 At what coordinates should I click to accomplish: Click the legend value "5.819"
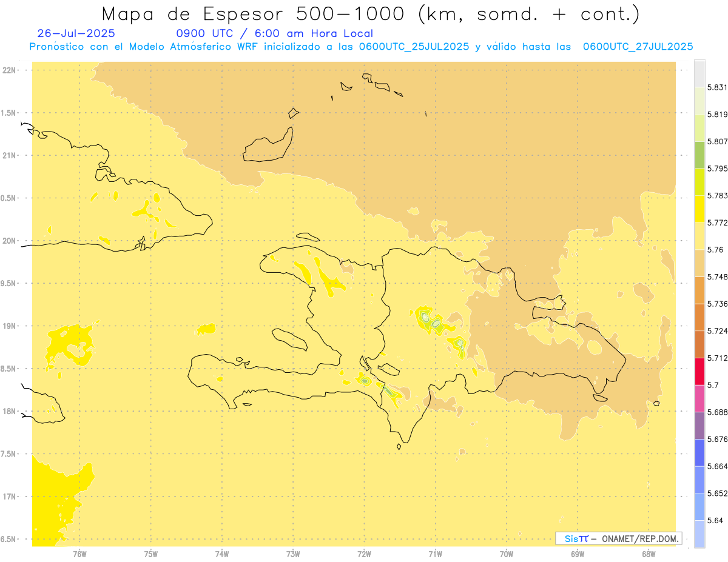coord(717,115)
